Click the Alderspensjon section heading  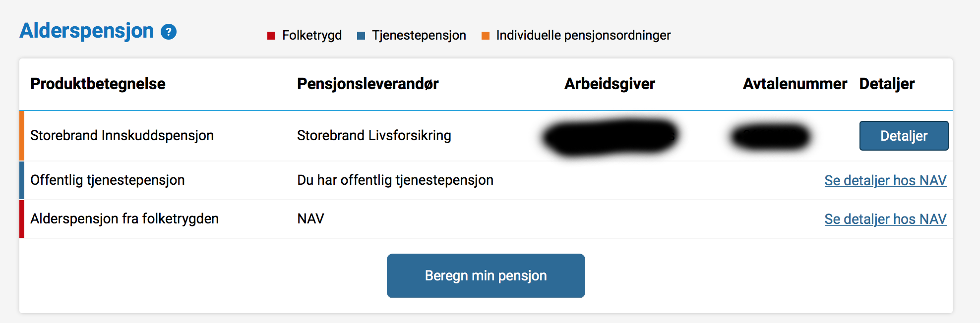pos(87,31)
